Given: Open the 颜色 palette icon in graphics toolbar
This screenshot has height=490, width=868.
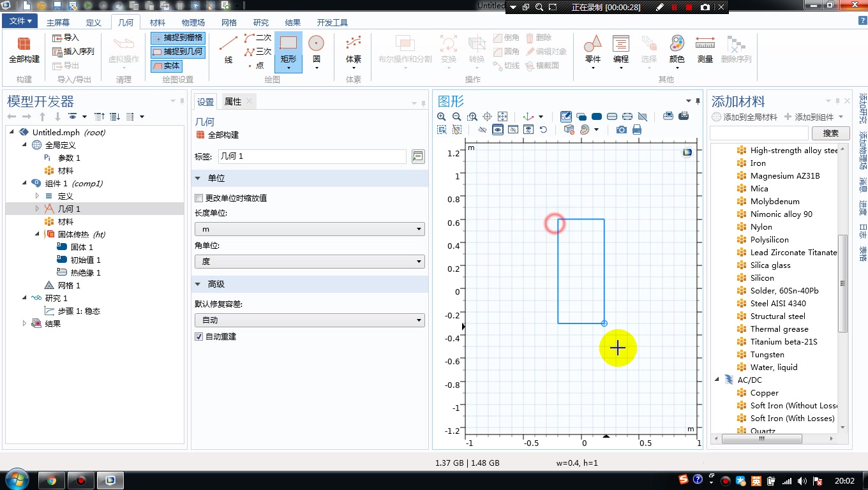Looking at the screenshot, I should pos(584,130).
